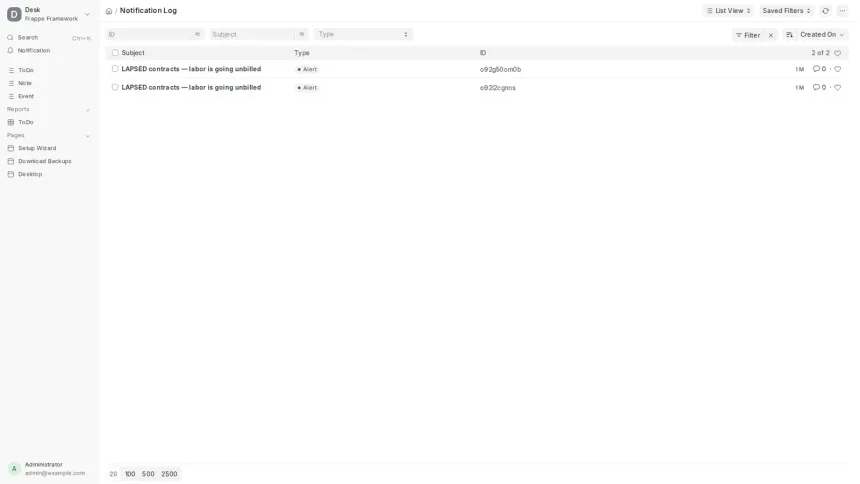860x484 pixels.
Task: Set page size to 2500
Action: (169, 474)
